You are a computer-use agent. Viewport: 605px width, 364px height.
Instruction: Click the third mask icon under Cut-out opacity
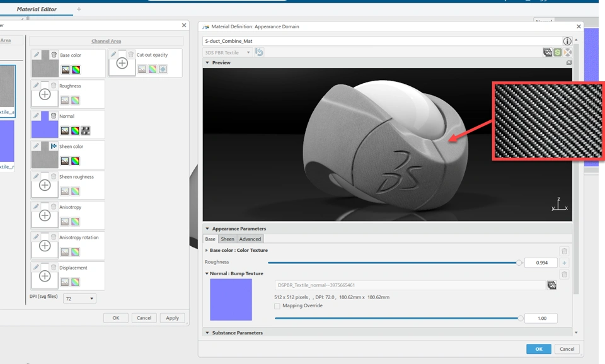click(163, 69)
